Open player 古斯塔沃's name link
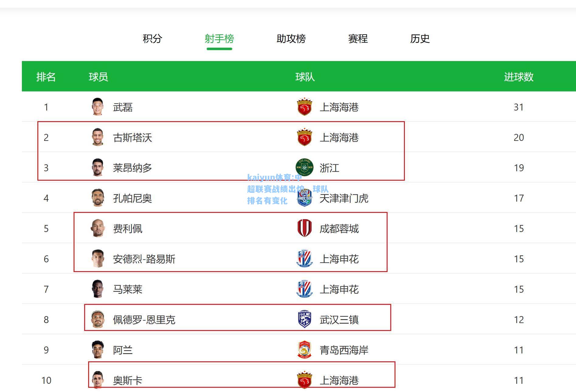The width and height of the screenshot is (576, 392). (132, 138)
